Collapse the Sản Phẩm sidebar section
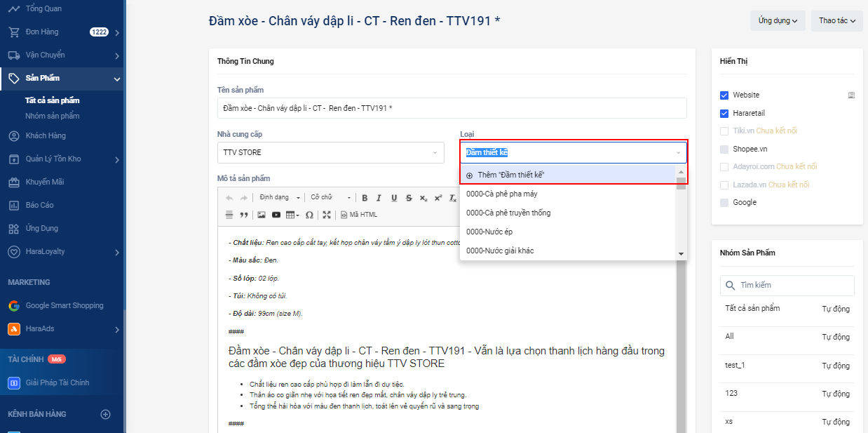The height and width of the screenshot is (433, 868). click(x=117, y=79)
